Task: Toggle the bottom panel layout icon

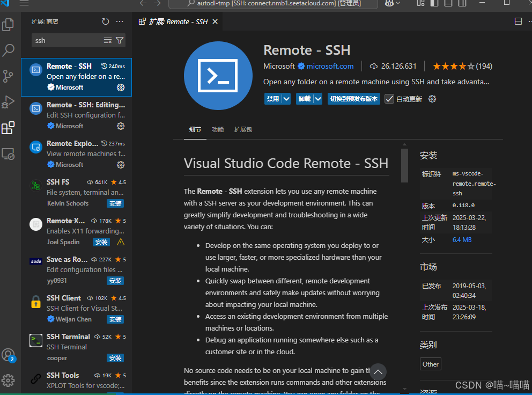Action: pos(448,3)
